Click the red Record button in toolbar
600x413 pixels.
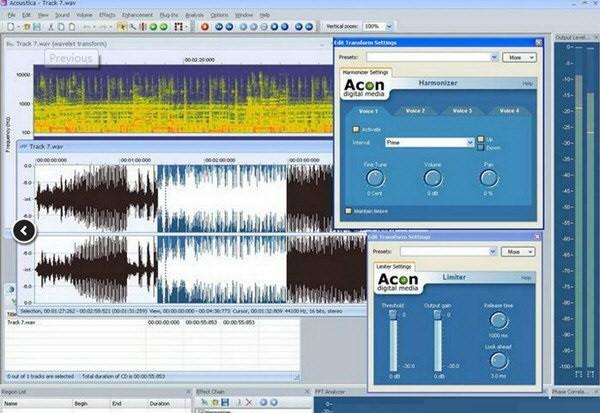click(204, 26)
